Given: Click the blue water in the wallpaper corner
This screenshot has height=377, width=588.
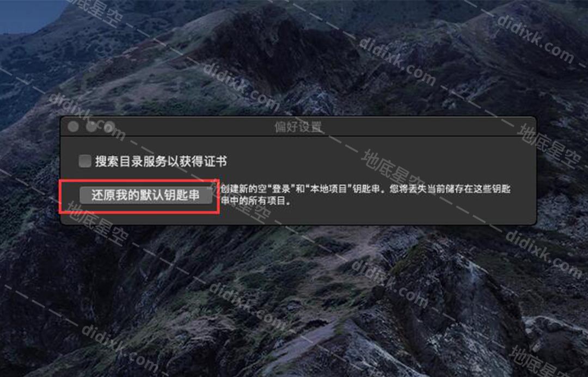Looking at the screenshot, I should 26,15.
